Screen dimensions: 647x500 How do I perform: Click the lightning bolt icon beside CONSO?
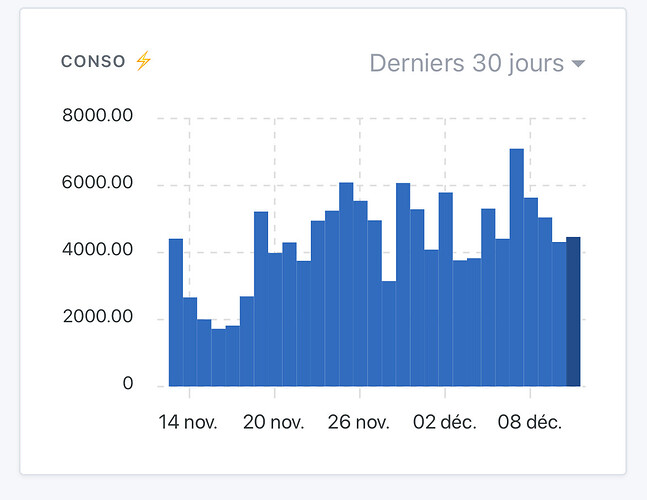pos(144,61)
